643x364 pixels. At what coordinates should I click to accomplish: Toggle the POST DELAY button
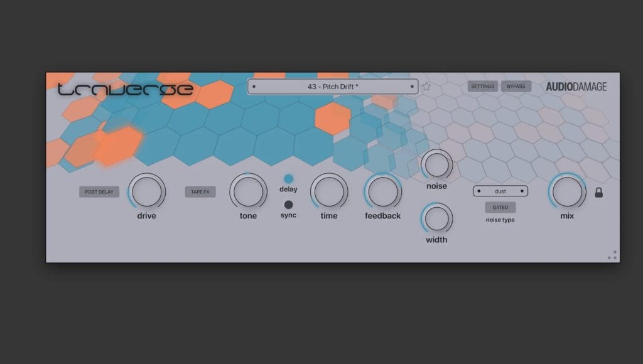click(x=99, y=192)
